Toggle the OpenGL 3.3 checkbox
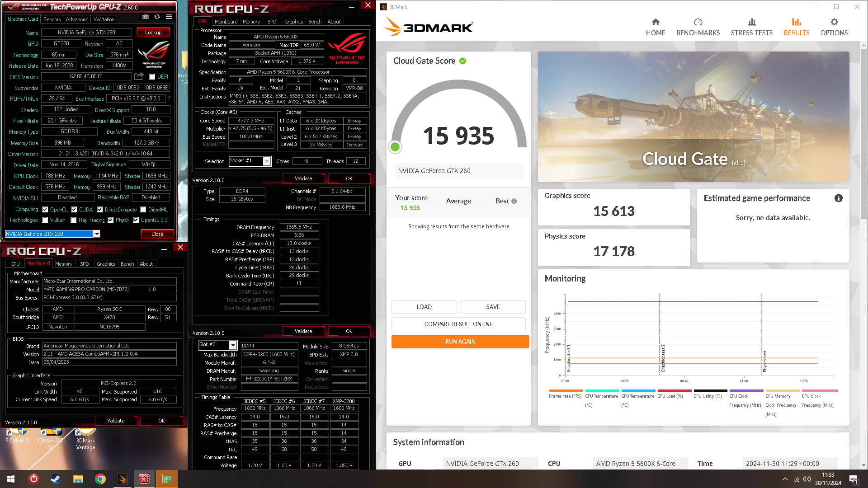 point(136,220)
